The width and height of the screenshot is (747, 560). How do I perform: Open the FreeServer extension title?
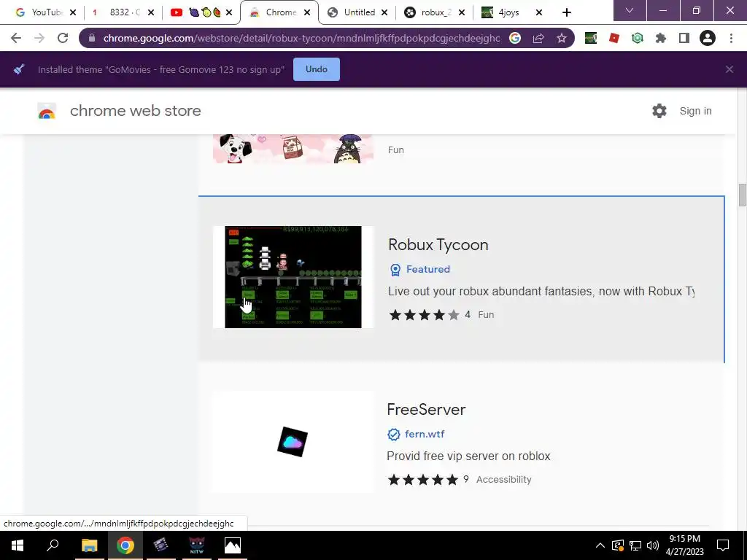(426, 410)
